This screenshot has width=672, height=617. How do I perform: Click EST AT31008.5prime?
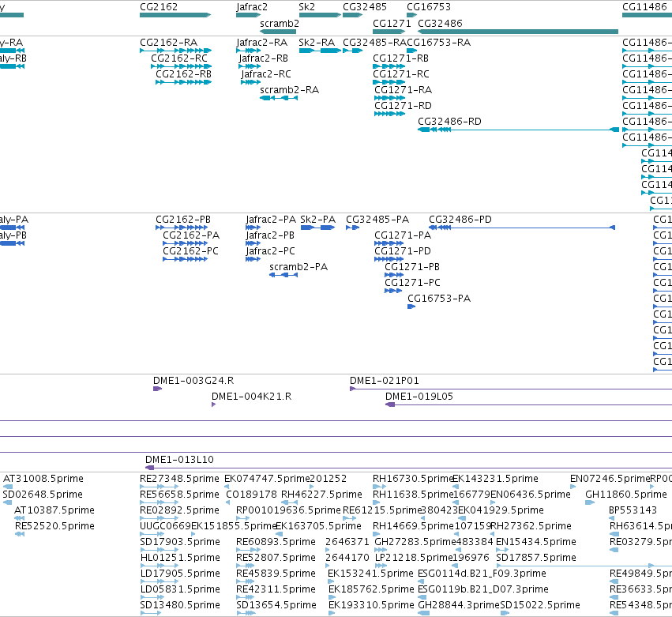(x=8, y=487)
